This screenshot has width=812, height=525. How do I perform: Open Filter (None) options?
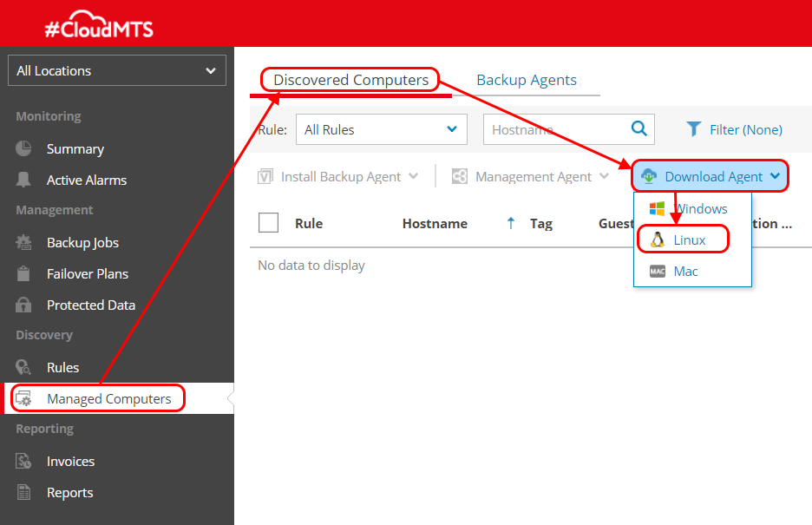coord(734,129)
